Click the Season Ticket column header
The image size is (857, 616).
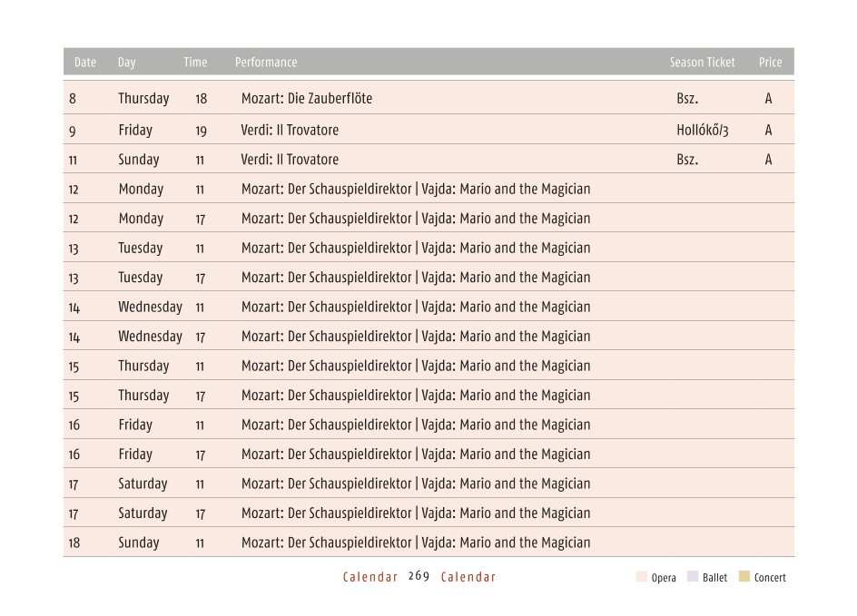pos(703,63)
